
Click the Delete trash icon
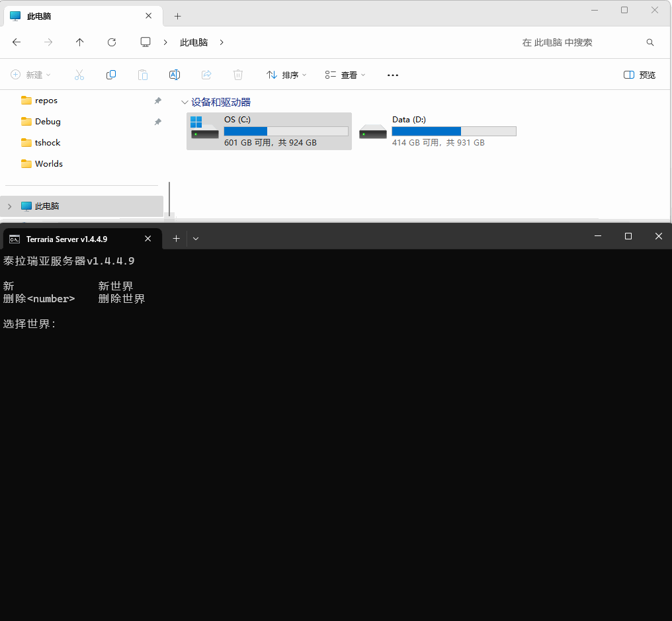238,75
